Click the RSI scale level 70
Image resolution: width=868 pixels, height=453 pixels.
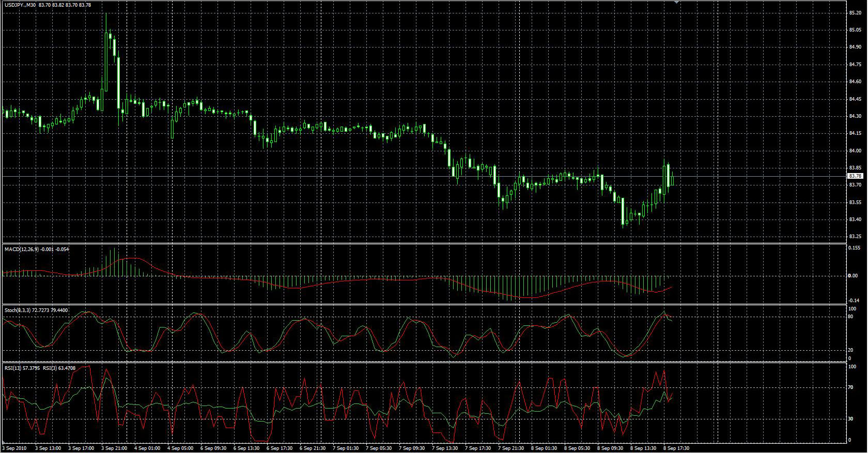click(x=851, y=387)
